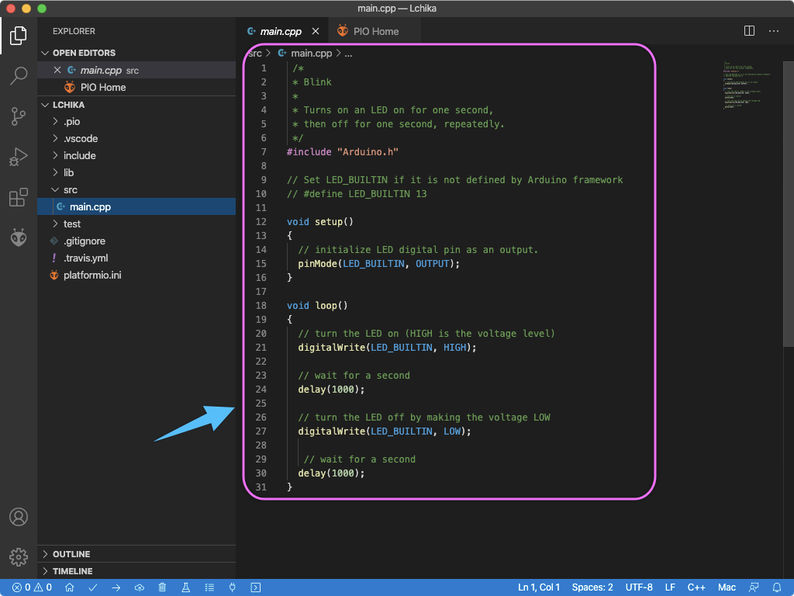The image size is (794, 596).
Task: Open the Run and Debug view
Action: tap(18, 157)
